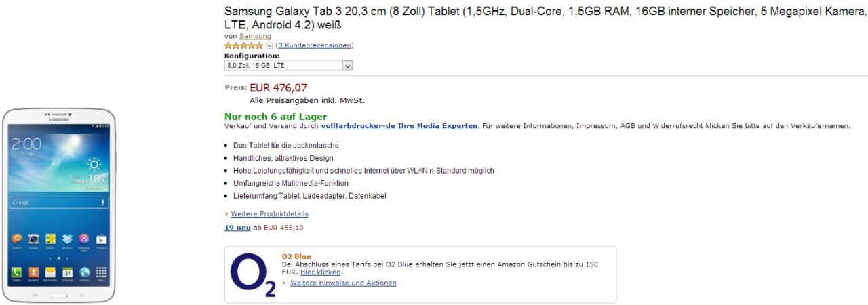Viewport: 868px width, 305px height.
Task: Click the O2 logo icon
Action: [x=252, y=274]
